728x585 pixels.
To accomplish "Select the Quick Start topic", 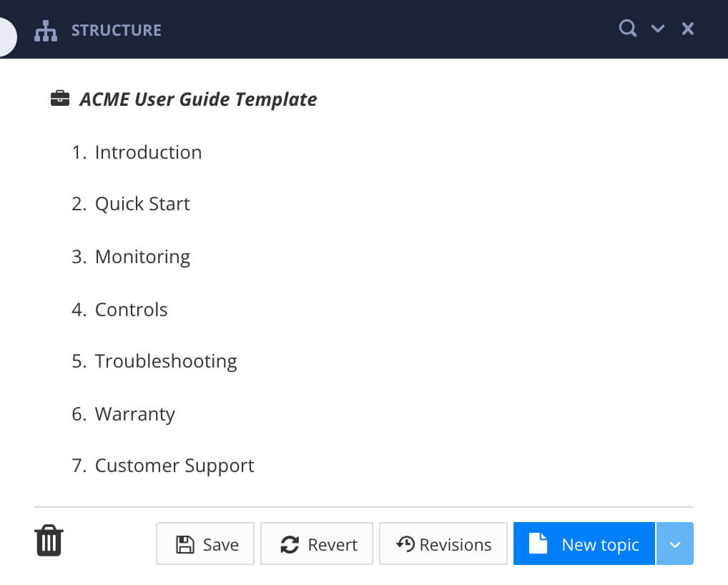I will [x=142, y=204].
